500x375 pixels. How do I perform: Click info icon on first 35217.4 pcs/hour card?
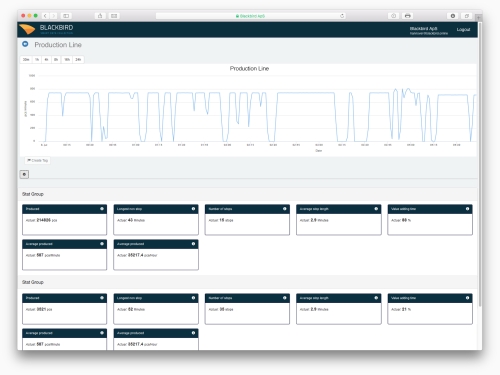click(193, 244)
